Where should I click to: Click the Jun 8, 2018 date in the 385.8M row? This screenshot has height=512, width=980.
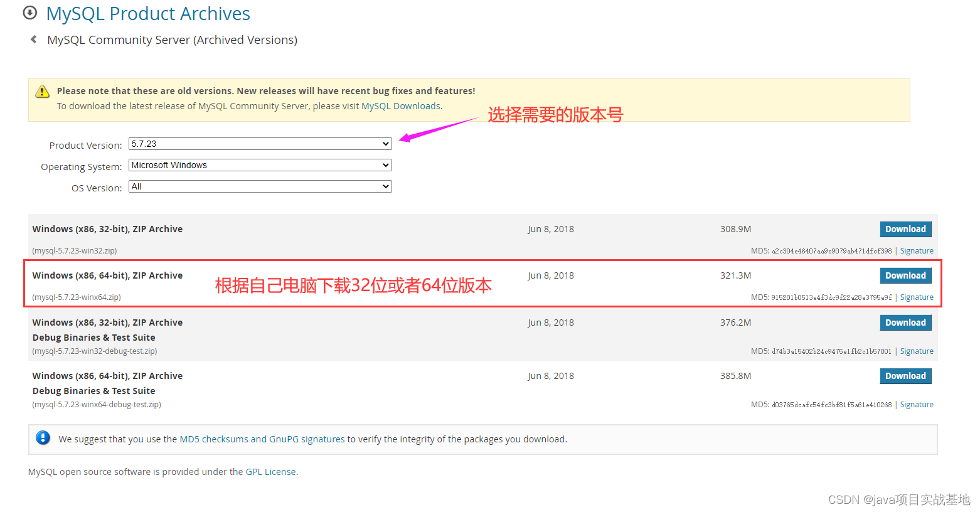click(551, 376)
